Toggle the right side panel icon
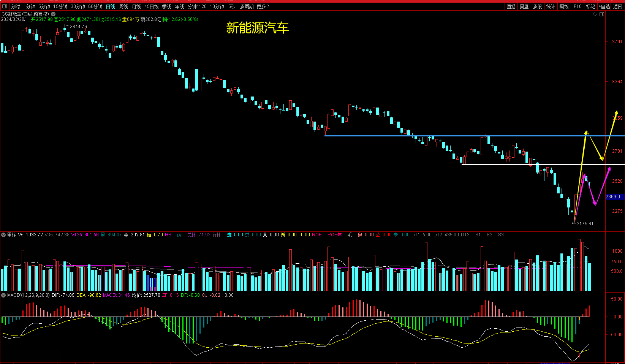Screen dimensions: 625x364 602,14
